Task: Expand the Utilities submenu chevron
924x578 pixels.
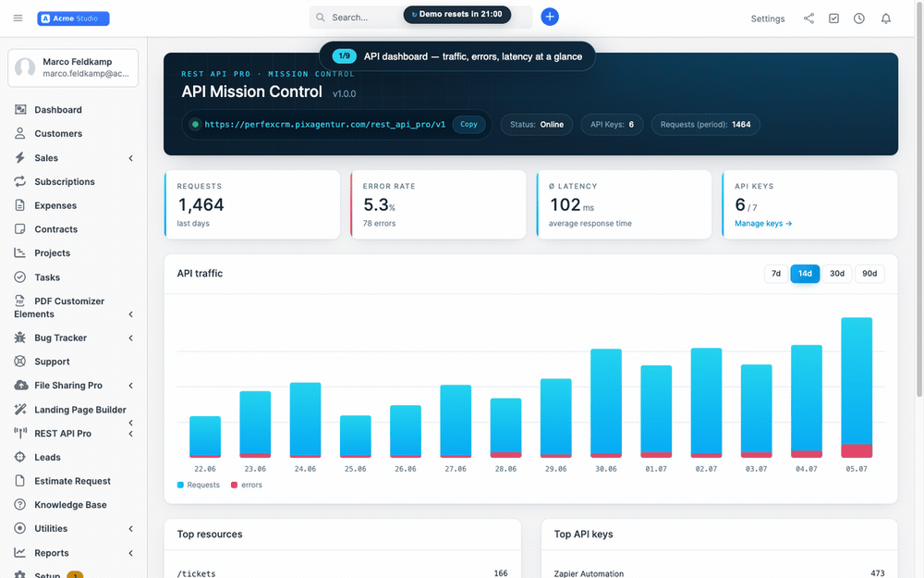Action: [x=131, y=529]
